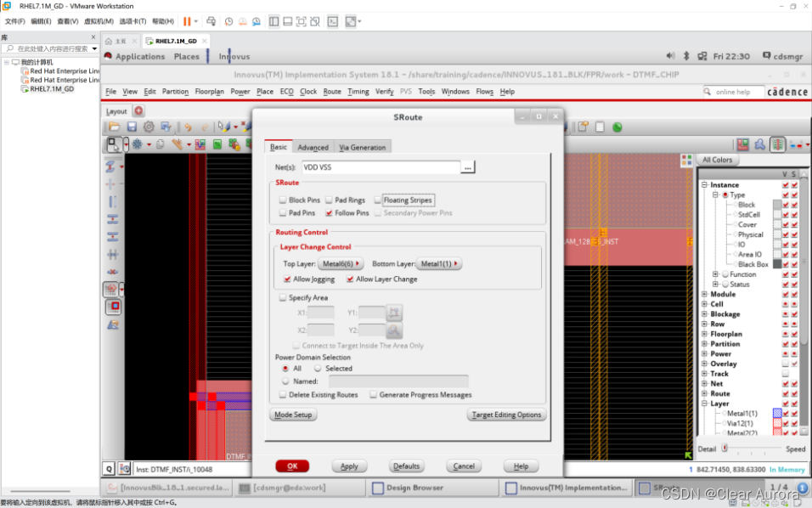Click the VMware pause virtual machine icon
Image resolution: width=812 pixels, height=508 pixels.
click(187, 21)
